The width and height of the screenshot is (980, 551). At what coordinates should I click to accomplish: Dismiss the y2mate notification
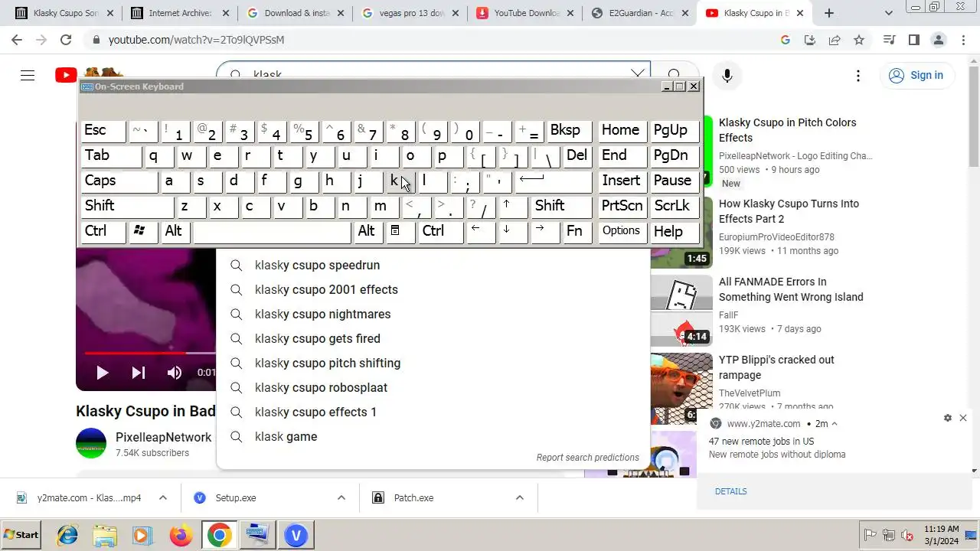pos(963,418)
